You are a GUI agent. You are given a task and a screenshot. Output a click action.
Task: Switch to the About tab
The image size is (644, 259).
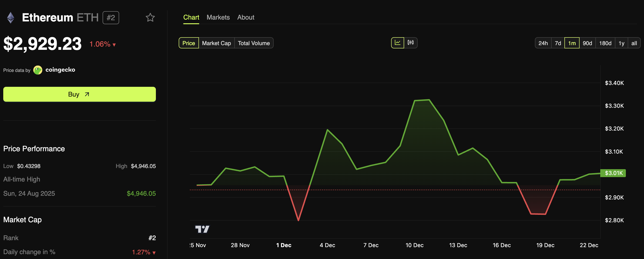tap(245, 17)
